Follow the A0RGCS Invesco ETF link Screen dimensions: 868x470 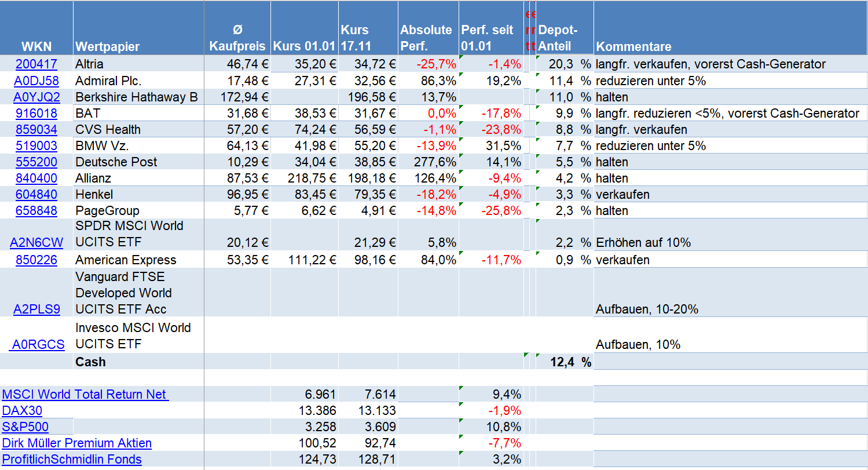[x=38, y=345]
